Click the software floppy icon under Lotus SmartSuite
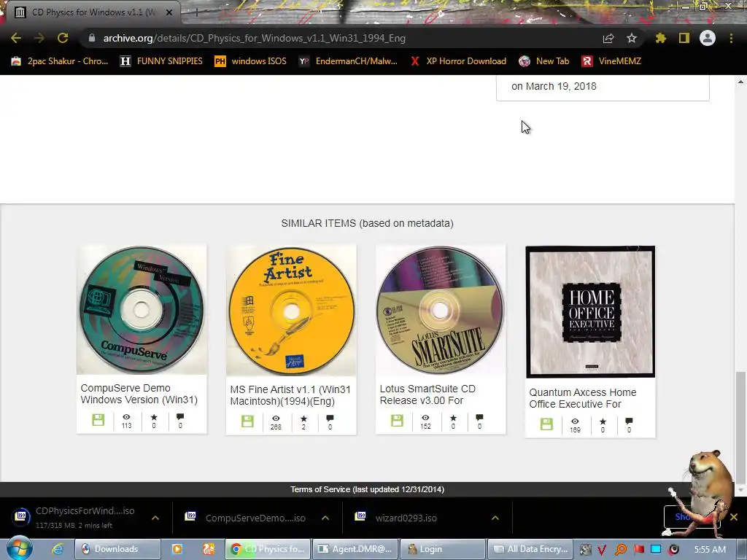 pos(397,420)
